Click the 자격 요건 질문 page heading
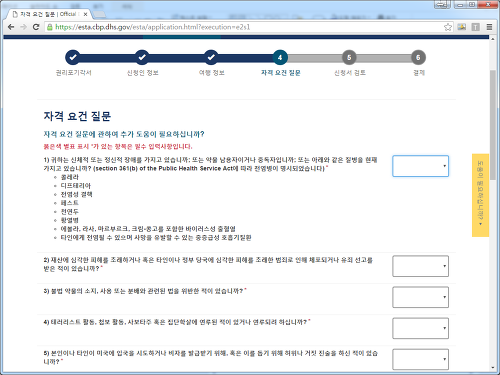 click(x=77, y=116)
